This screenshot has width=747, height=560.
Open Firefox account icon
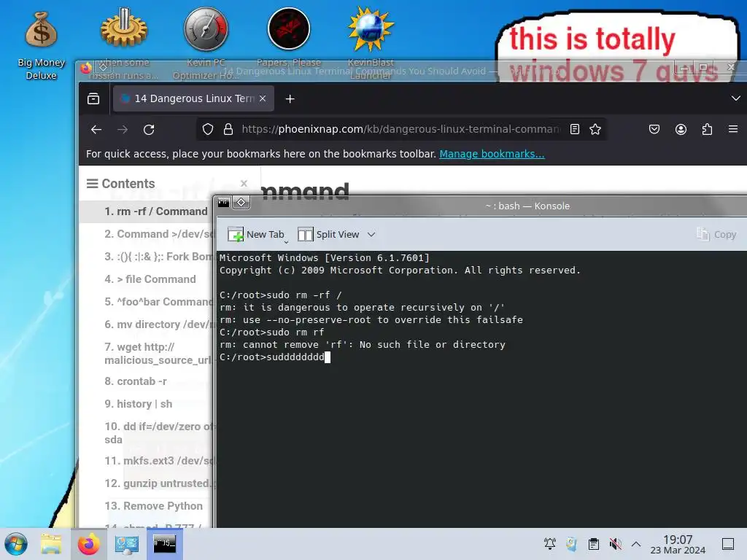[681, 129]
